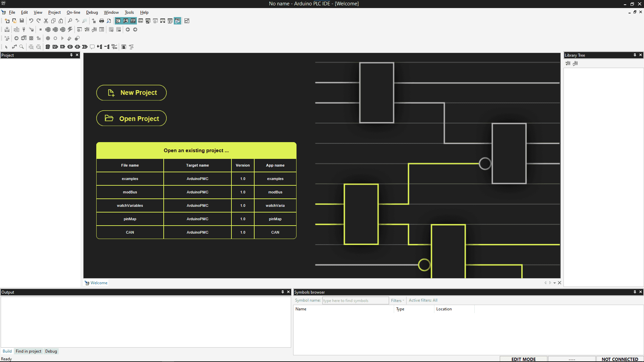Click the New Project button

point(131,93)
